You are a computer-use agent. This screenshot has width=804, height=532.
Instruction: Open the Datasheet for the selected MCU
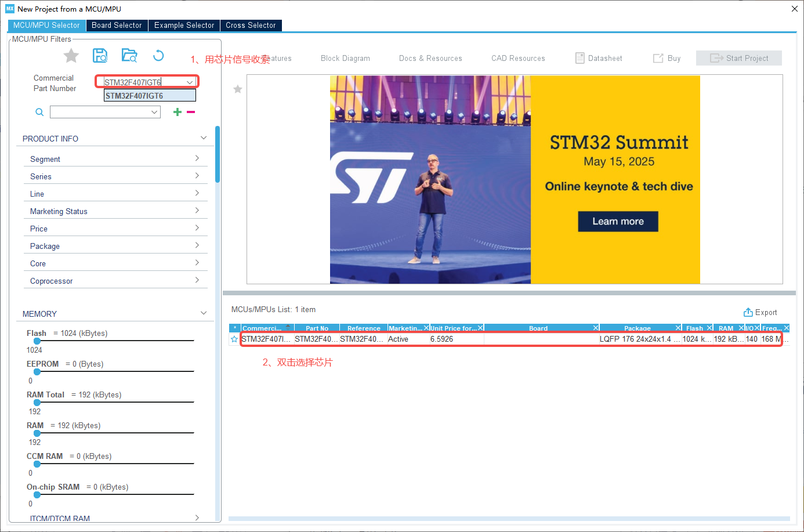(x=598, y=58)
